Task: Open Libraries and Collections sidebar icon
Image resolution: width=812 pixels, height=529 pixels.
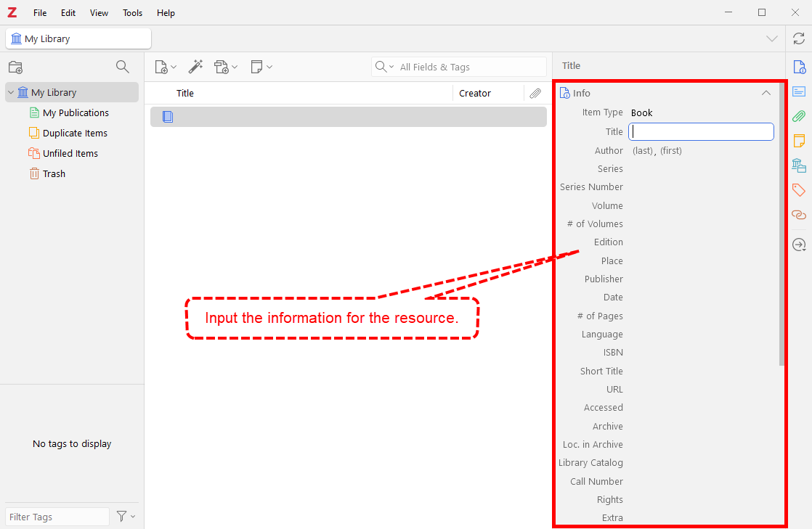Action: [x=799, y=165]
